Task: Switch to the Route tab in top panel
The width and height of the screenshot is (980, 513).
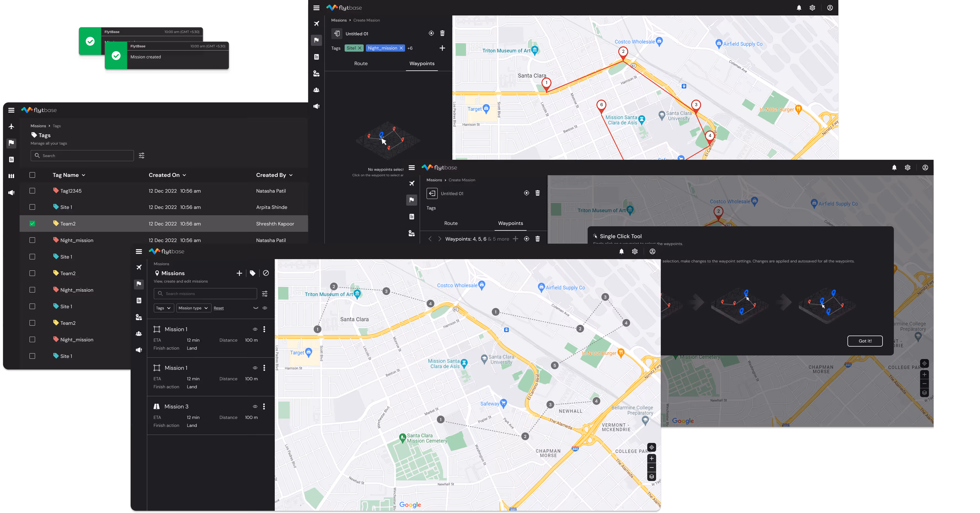Action: (x=361, y=63)
